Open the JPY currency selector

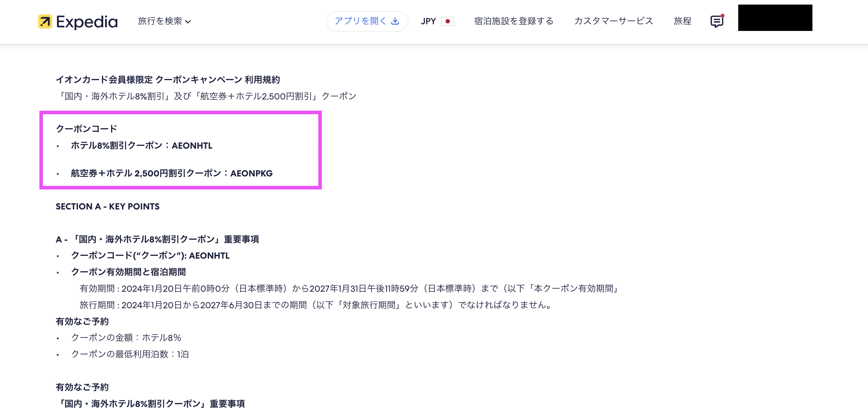(428, 21)
